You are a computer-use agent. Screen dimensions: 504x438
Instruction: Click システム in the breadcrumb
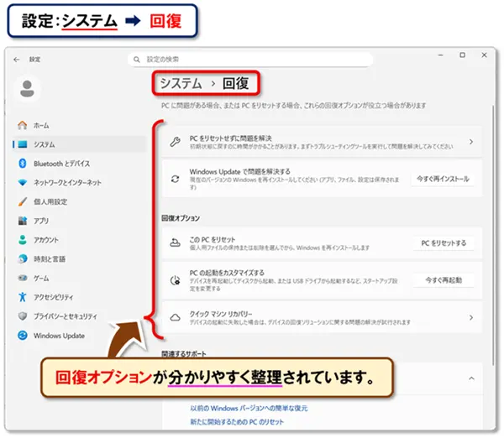(181, 84)
